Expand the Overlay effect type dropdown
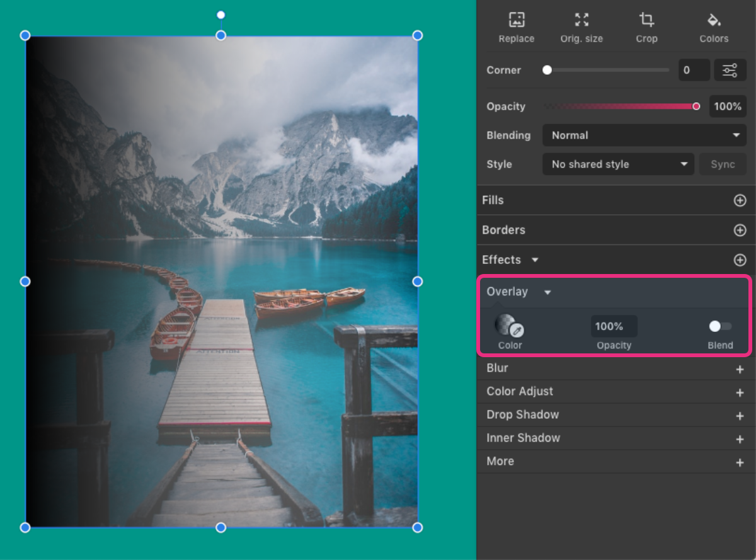Screen dimensions: 756x560 (x=547, y=292)
